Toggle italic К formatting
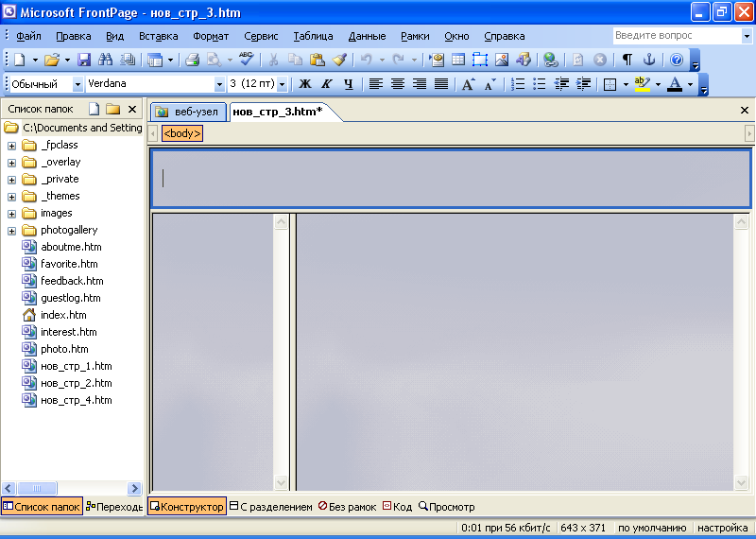The width and height of the screenshot is (756, 539). (326, 84)
